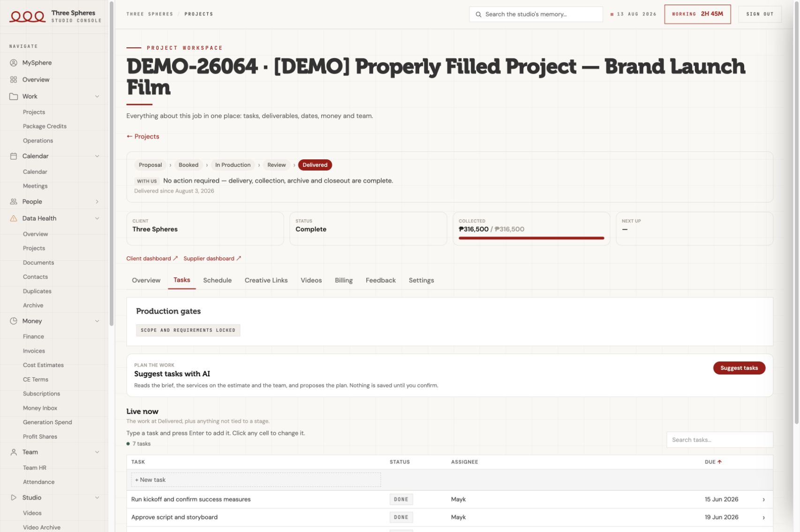Screen dimensions: 800x532
Task: Open MySphere via its person icon
Action: click(x=14, y=63)
